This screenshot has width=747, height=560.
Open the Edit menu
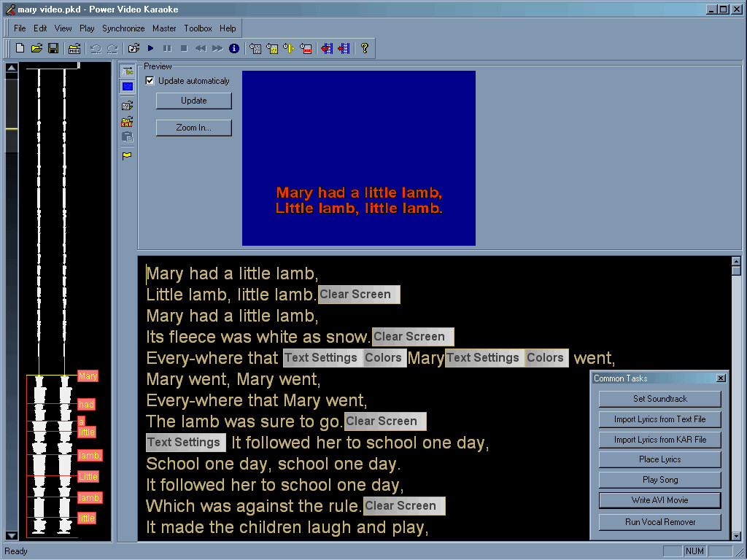click(x=40, y=28)
